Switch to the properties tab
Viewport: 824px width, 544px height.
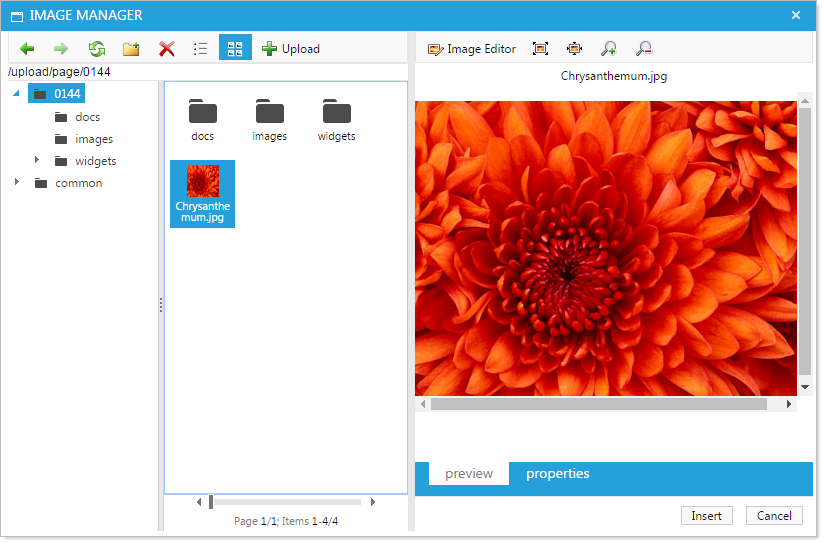pos(558,474)
